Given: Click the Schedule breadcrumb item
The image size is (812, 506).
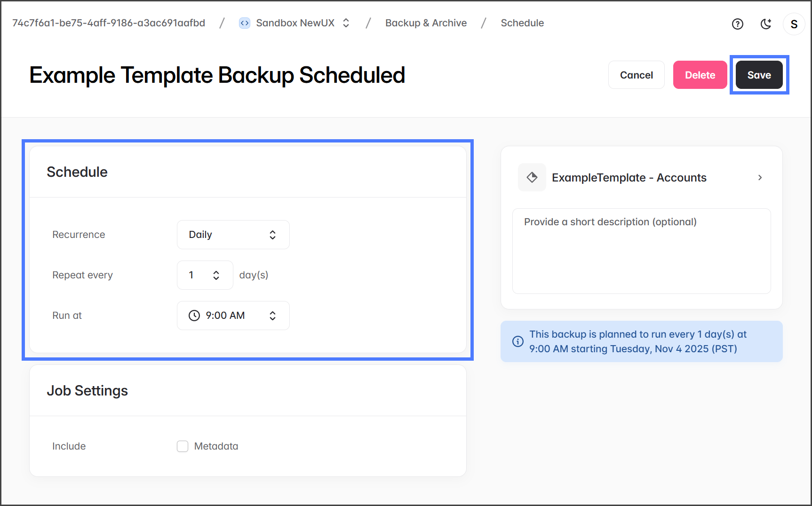Looking at the screenshot, I should pyautogui.click(x=522, y=23).
